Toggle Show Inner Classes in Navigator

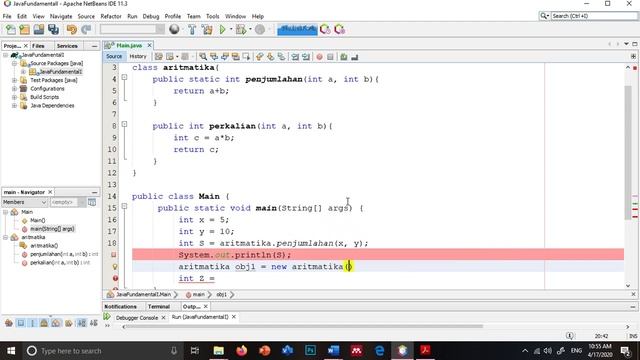tap(56, 323)
